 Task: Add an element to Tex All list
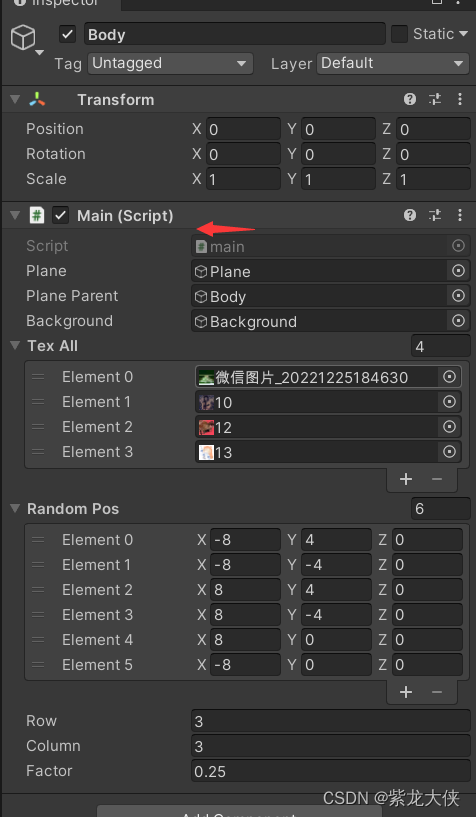(x=406, y=479)
